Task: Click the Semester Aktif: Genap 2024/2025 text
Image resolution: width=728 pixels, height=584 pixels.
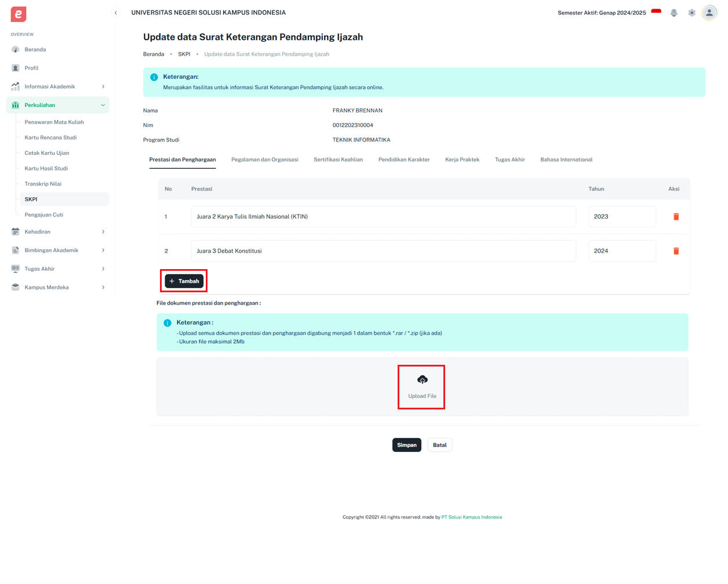Action: click(x=602, y=13)
